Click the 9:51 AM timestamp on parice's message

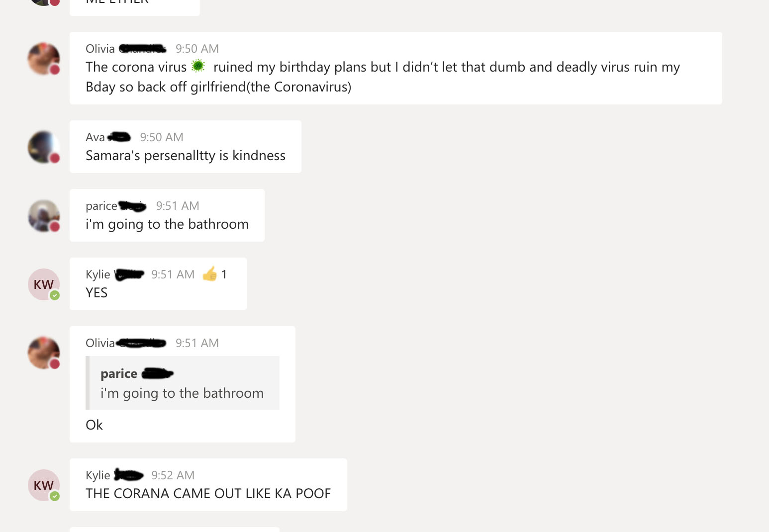[178, 206]
